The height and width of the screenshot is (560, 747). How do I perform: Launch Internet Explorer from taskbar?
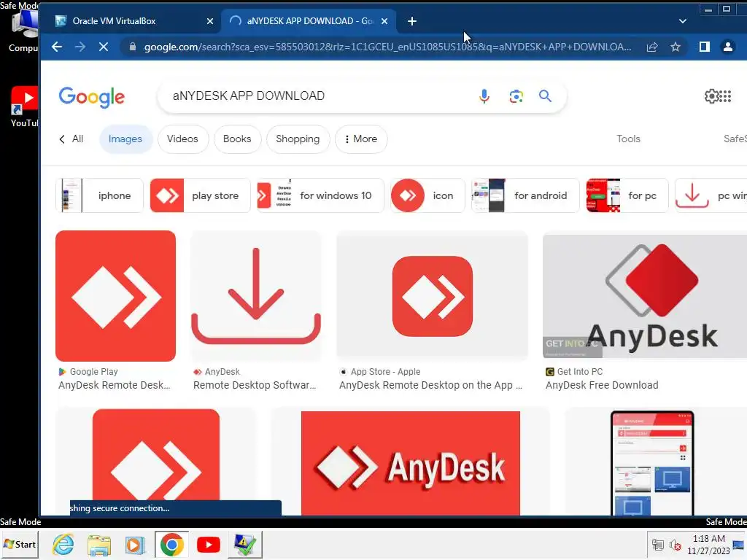[63, 544]
